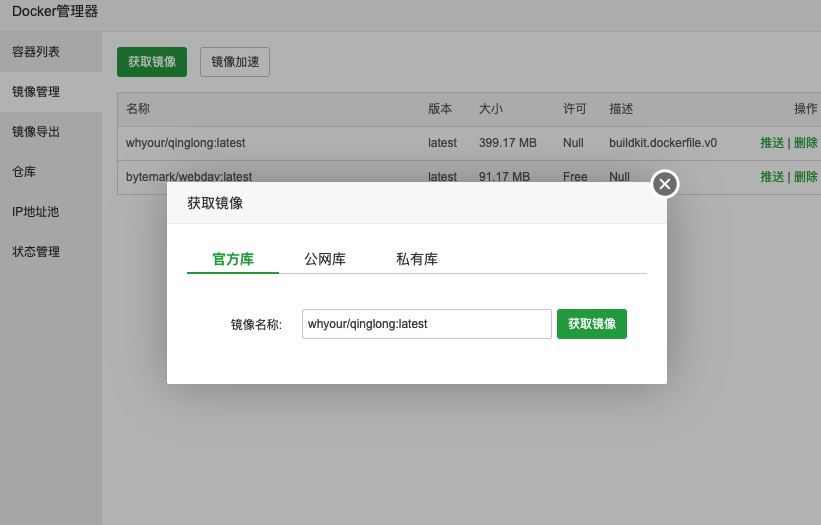Click the 获取镜像 button inside the dialog
Viewport: 821px width, 525px height.
point(592,324)
